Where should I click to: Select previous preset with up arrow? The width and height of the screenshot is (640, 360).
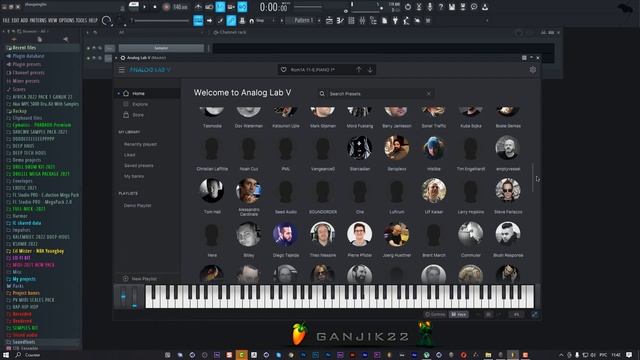coord(358,69)
